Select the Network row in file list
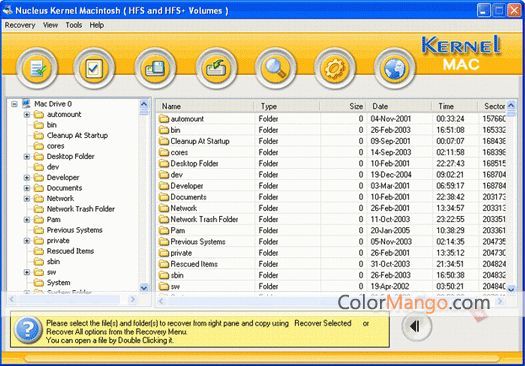The image size is (525, 366). tap(331, 208)
